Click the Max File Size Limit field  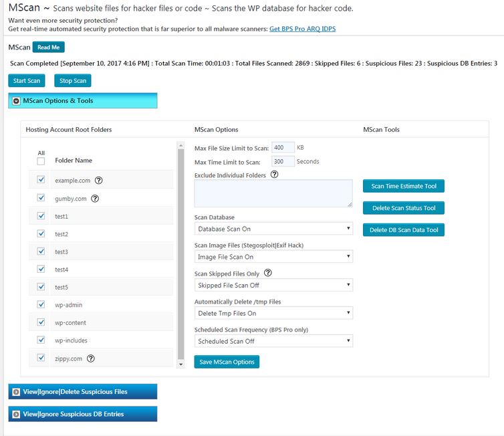pos(283,147)
